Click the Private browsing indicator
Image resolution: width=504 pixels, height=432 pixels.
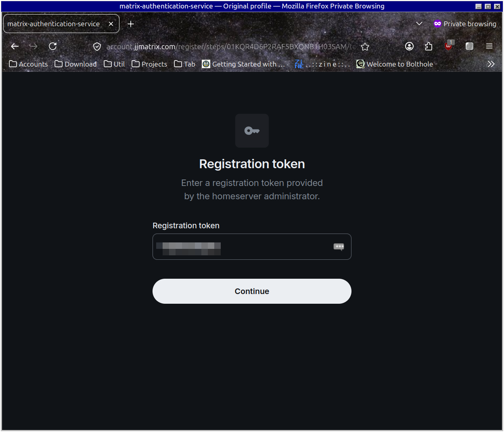pos(465,24)
